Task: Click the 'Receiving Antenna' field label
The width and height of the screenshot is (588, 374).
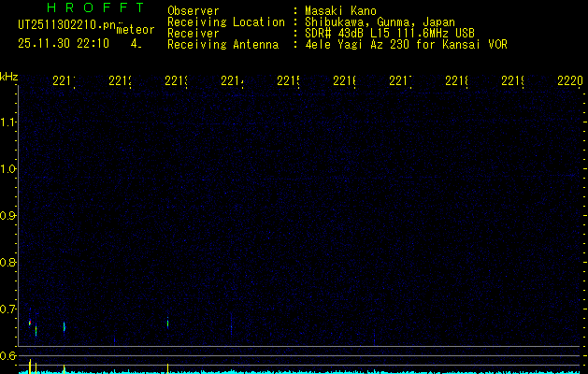Action: (223, 45)
